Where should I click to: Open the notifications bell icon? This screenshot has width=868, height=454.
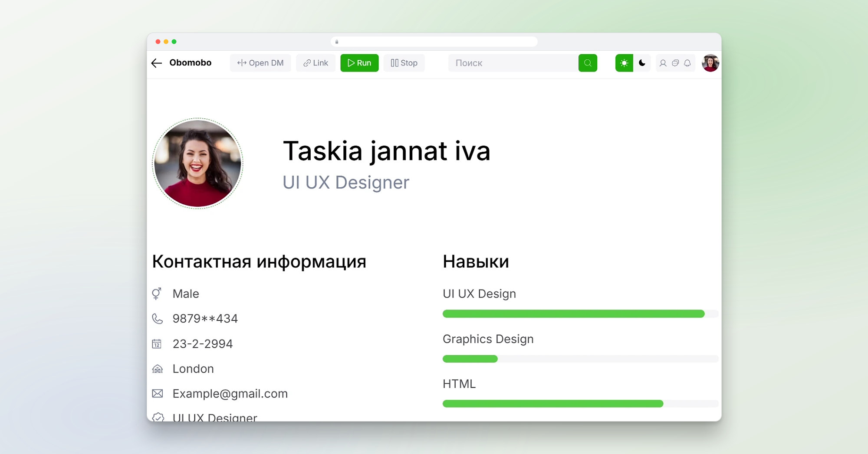coord(687,63)
